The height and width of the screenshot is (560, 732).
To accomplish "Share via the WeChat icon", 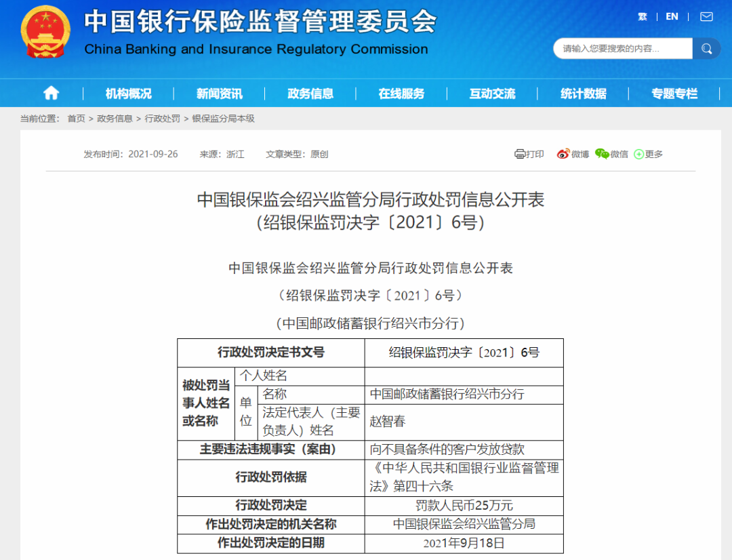I will 603,154.
